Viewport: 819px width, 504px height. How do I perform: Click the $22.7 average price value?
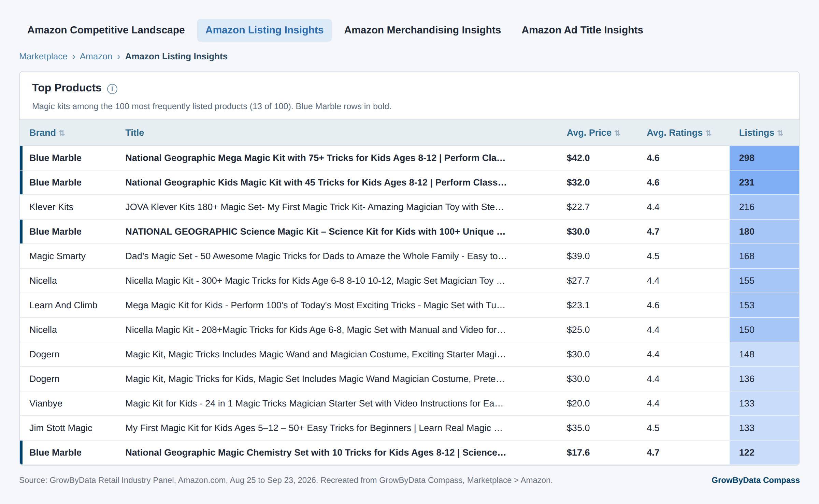click(578, 207)
